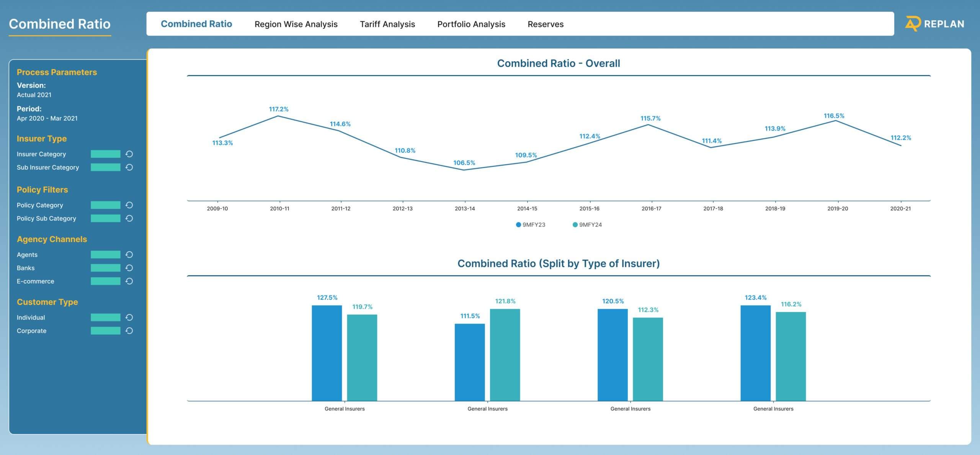980x455 pixels.
Task: Go to Portfolio Analysis tab
Action: [471, 24]
